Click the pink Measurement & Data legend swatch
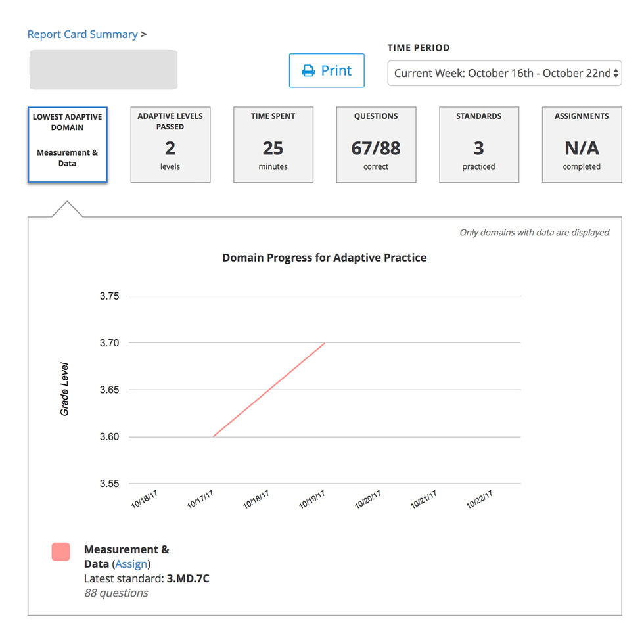The width and height of the screenshot is (644, 644). click(60, 551)
